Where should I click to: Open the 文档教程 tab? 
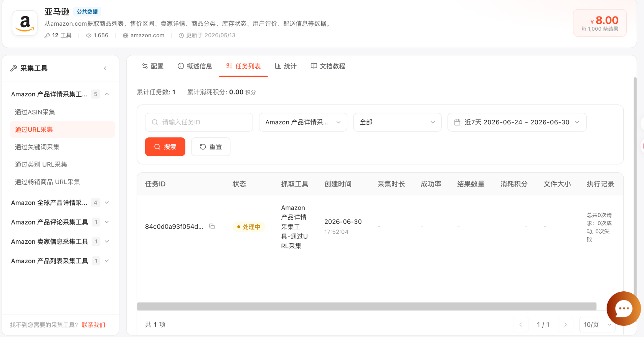[x=328, y=66]
